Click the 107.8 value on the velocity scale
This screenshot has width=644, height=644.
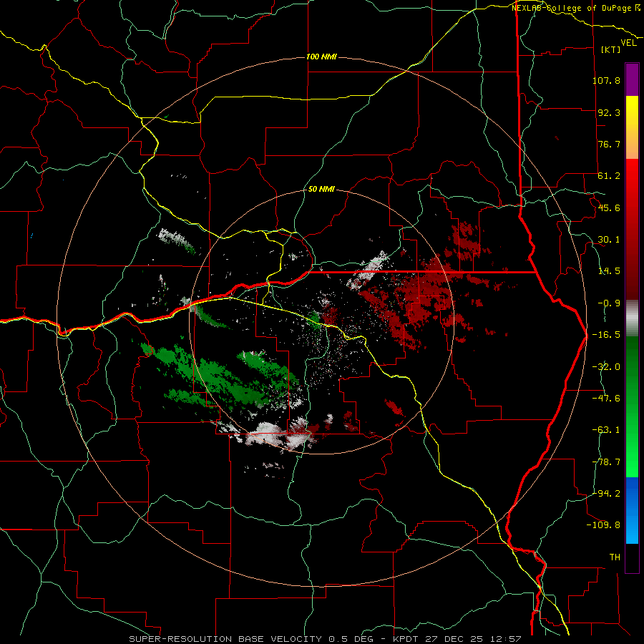click(606, 80)
